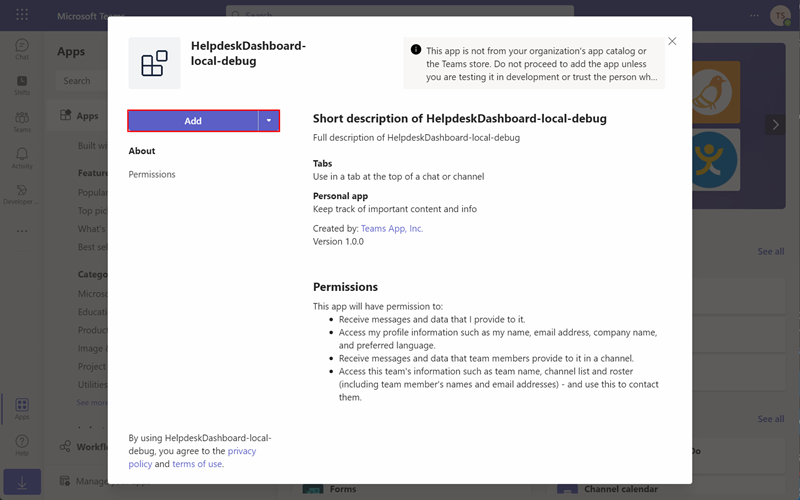Click the Permissions heading in details
This screenshot has height=500, width=800.
345,287
